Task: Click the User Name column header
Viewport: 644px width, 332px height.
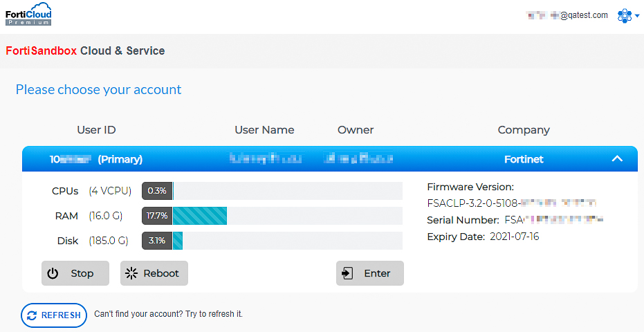Action: [x=264, y=130]
